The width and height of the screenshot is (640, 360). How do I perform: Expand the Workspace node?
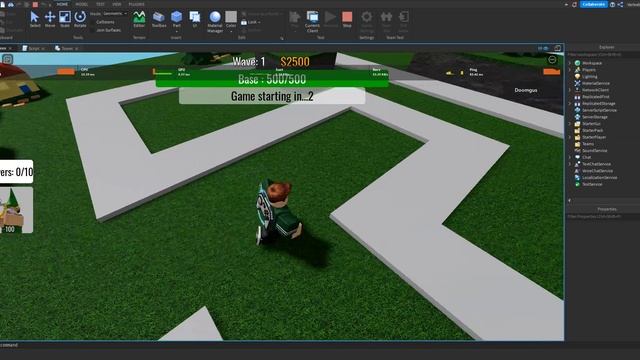pyautogui.click(x=570, y=63)
